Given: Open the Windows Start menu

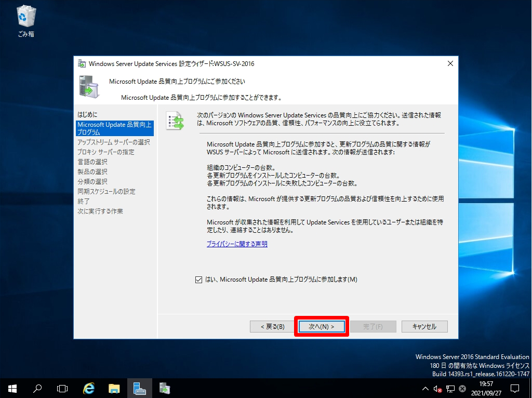Looking at the screenshot, I should (12, 389).
